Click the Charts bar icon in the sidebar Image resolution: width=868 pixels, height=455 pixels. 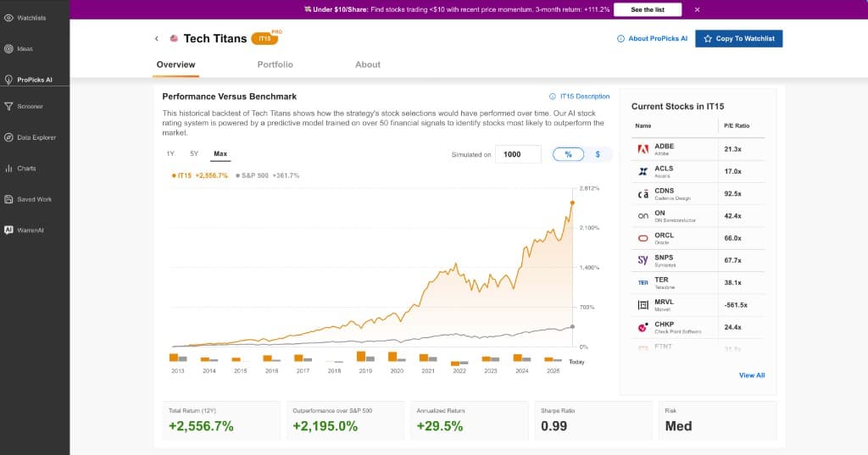point(8,169)
